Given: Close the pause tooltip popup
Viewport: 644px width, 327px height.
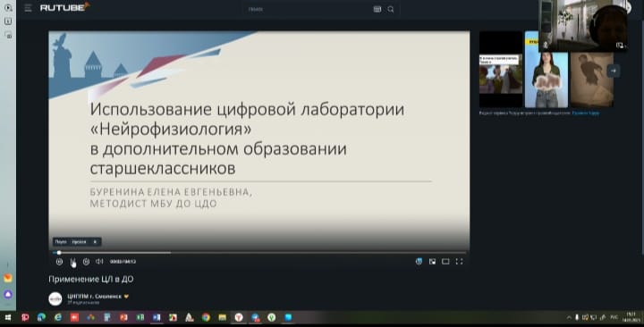Looking at the screenshot, I should pos(95,242).
